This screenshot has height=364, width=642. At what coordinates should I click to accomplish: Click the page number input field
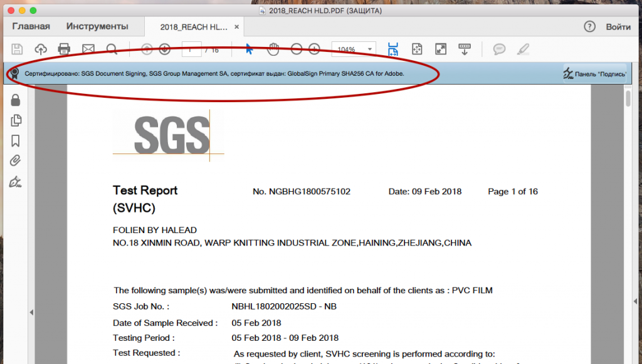pyautogui.click(x=192, y=49)
